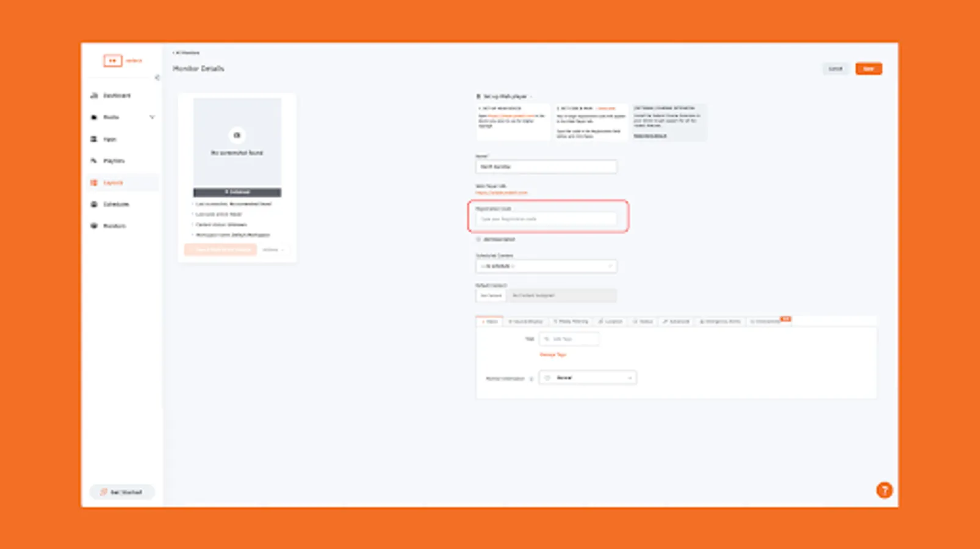Click the underlined link in third setup card
Viewport: 980px width, 549px height.
[x=650, y=136]
